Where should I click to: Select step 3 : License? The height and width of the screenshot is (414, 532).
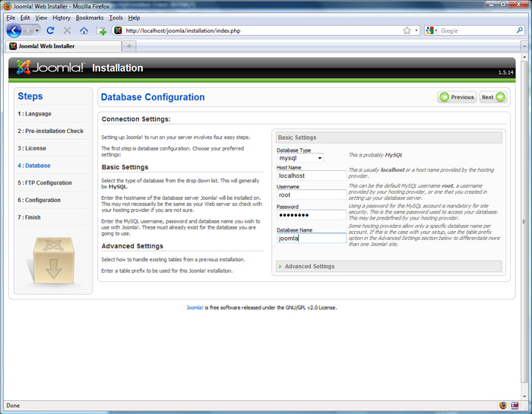tap(32, 148)
